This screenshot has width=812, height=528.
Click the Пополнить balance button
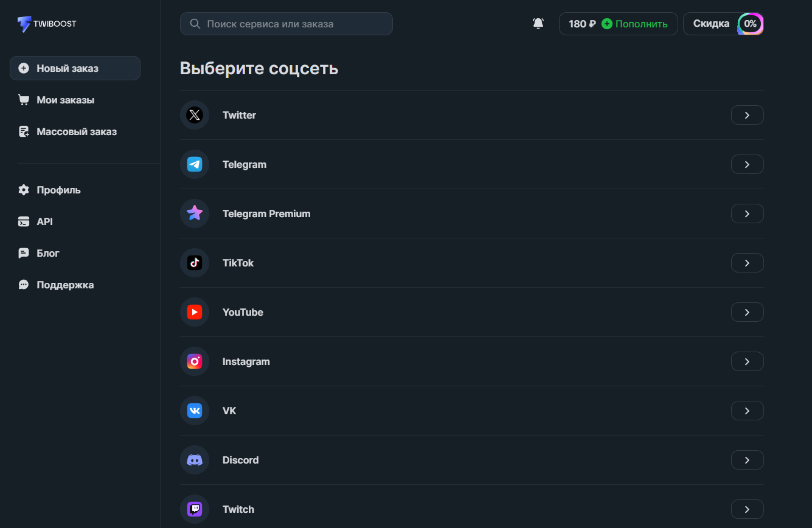point(634,24)
